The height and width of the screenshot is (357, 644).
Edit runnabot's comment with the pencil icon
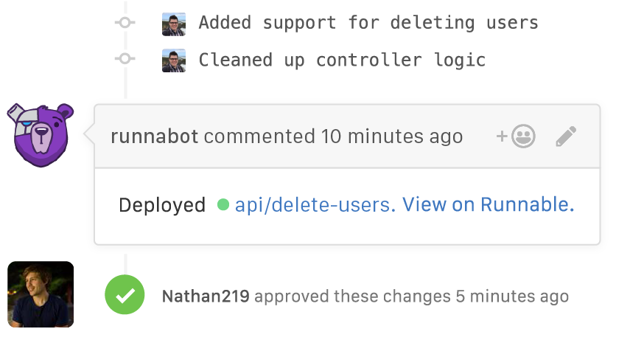click(566, 136)
